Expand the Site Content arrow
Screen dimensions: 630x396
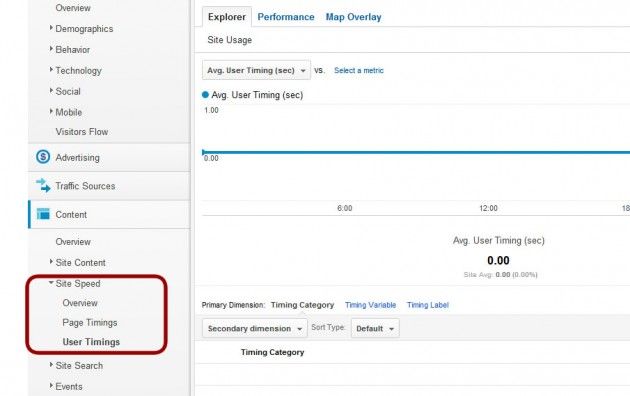point(51,261)
